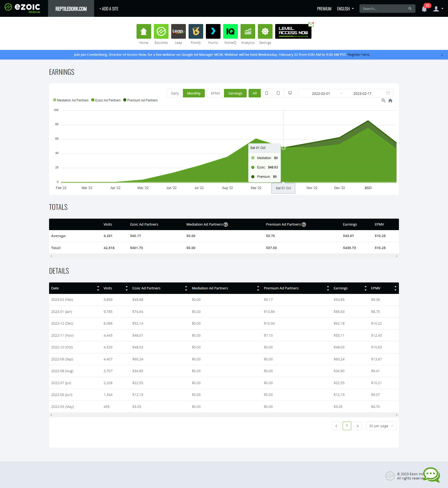The width and height of the screenshot is (448, 488).
Task: Switch the chart to Monthly view
Action: coord(194,93)
